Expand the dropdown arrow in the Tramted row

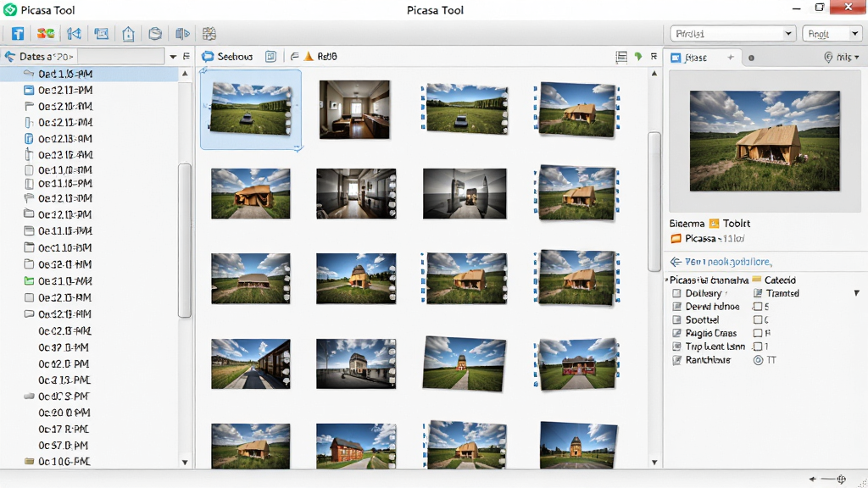[856, 293]
